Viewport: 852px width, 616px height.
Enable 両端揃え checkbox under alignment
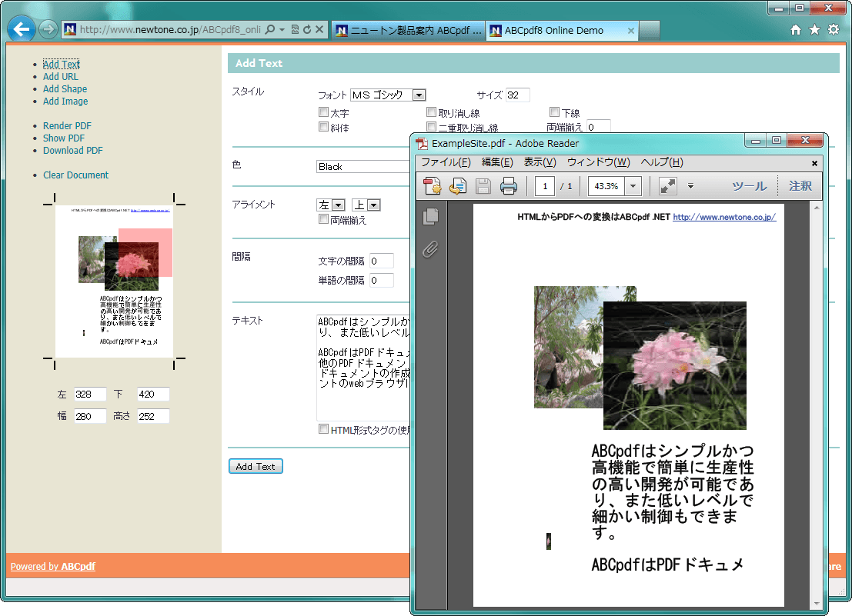tap(323, 218)
